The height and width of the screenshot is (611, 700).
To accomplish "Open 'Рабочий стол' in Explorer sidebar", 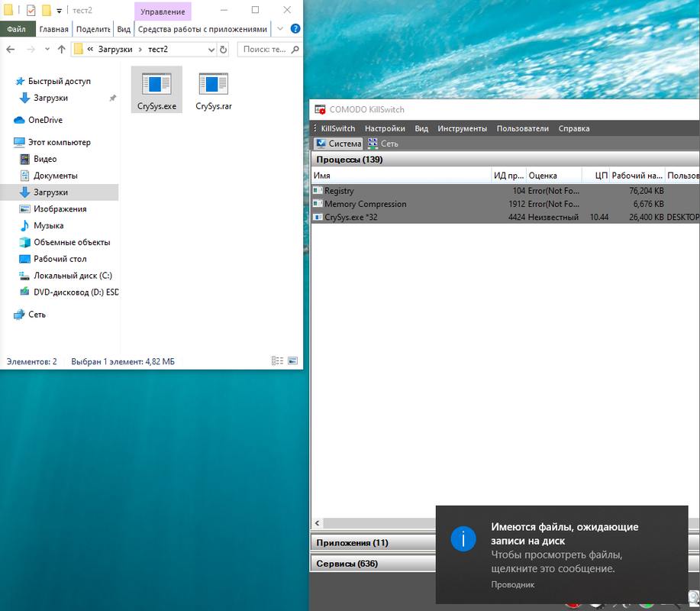I will (x=60, y=259).
